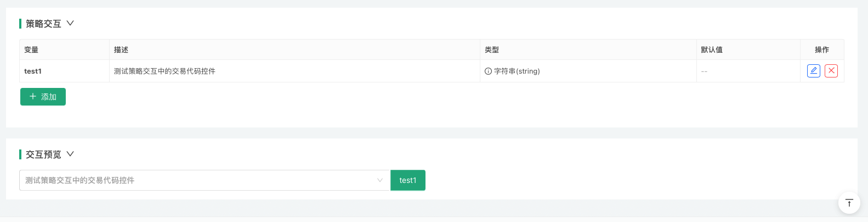This screenshot has height=222, width=868.
Task: Click the empty default value cell
Action: (705, 71)
